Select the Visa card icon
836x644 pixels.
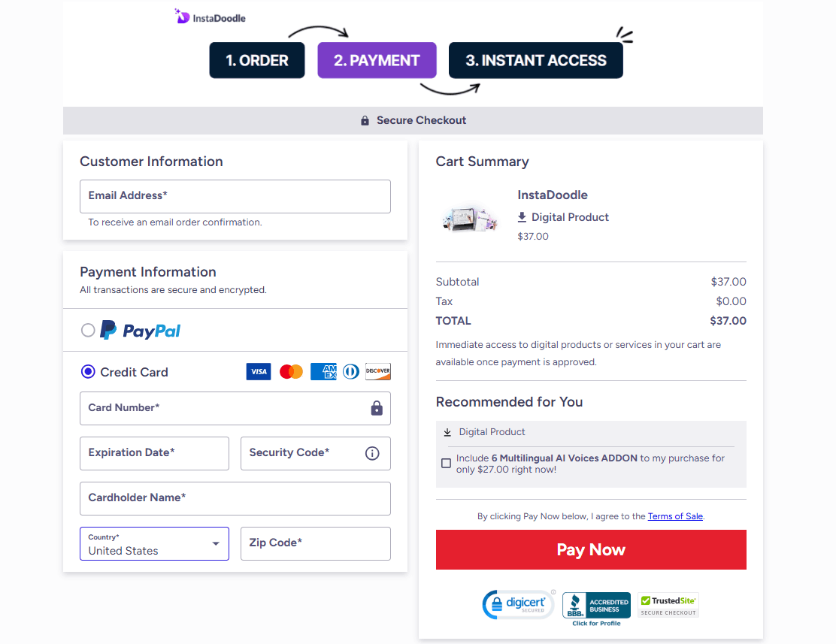coord(259,371)
